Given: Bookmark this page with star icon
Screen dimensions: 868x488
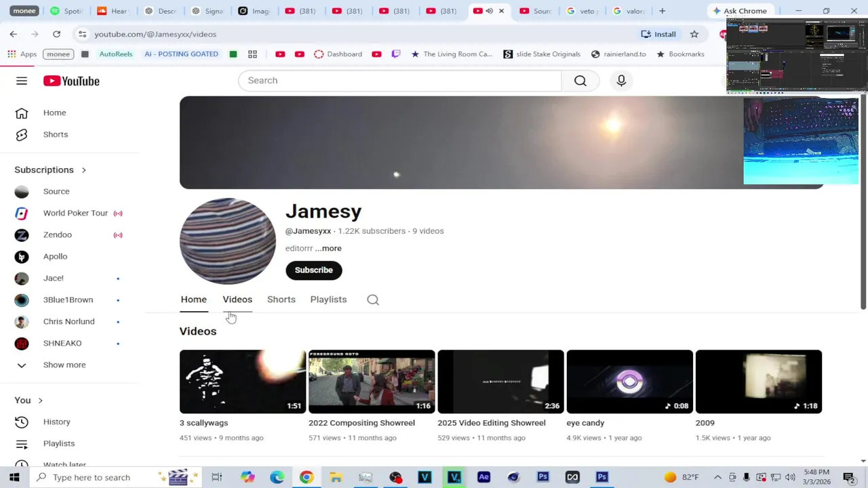Looking at the screenshot, I should [694, 34].
